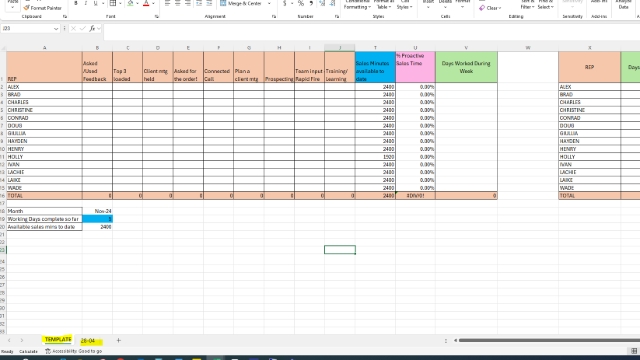The height and width of the screenshot is (360, 640).
Task: Open the Clear dropdown in Editing
Action: [x=489, y=8]
